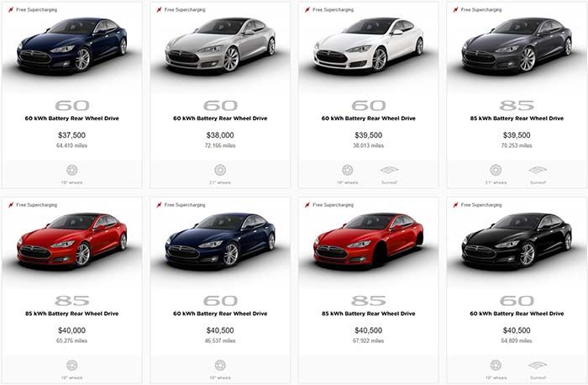Click Sunroof icon on black $40,500 car card
This screenshot has height=385, width=588.
pyautogui.click(x=538, y=365)
